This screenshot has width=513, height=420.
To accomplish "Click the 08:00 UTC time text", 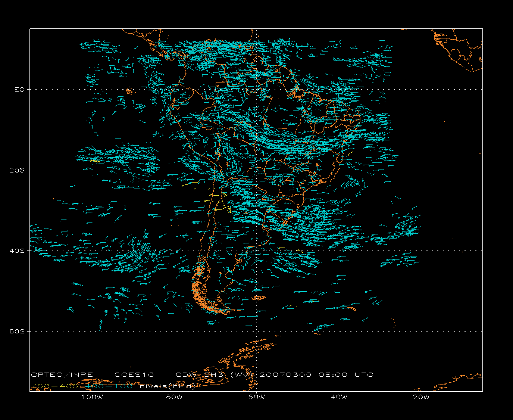I will pos(346,375).
